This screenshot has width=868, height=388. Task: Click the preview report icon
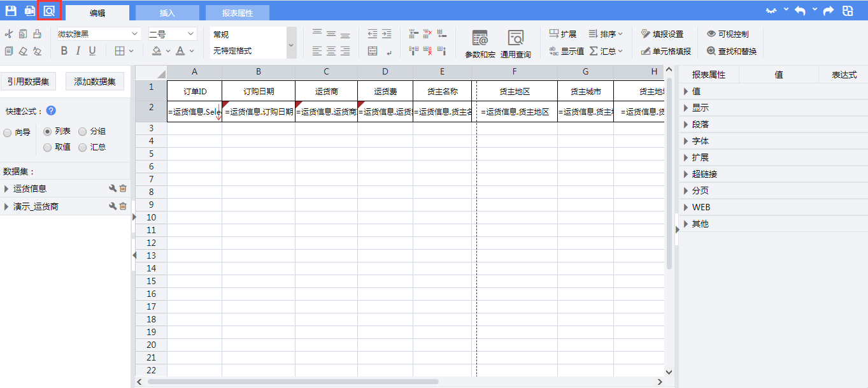(x=49, y=11)
